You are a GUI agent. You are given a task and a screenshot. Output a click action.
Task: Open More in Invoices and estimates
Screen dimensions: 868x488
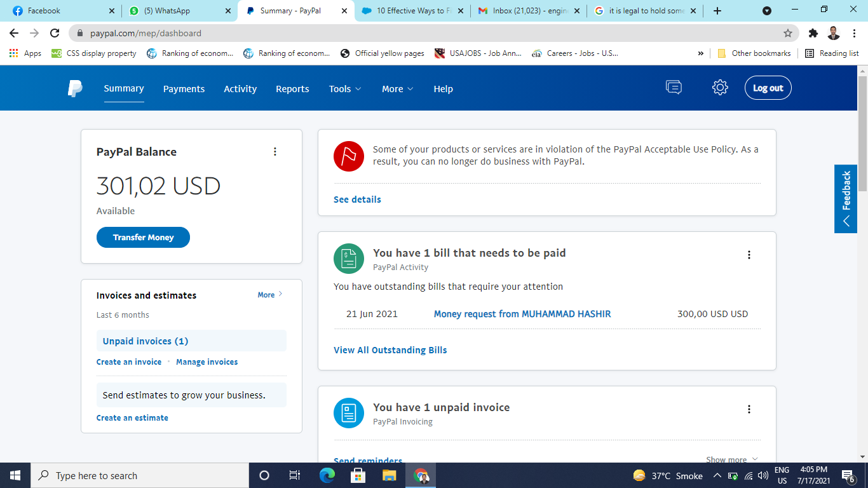(x=270, y=295)
